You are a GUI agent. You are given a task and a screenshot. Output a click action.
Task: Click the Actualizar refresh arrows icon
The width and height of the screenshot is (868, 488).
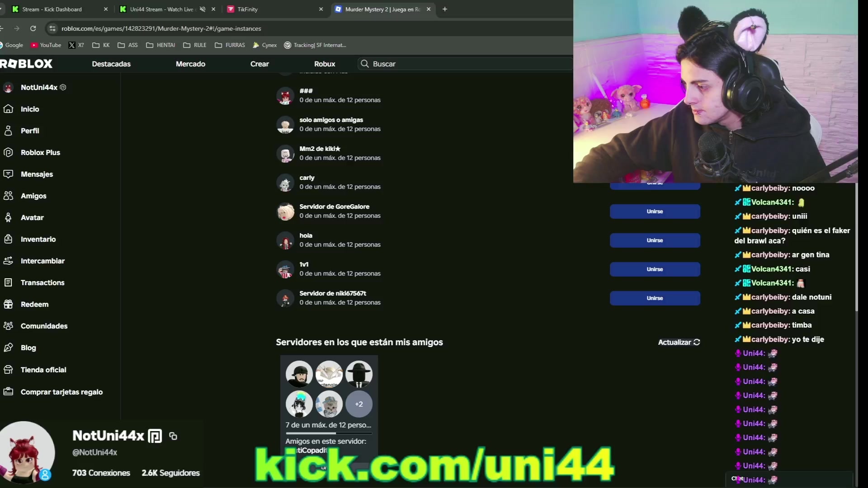[x=697, y=342]
